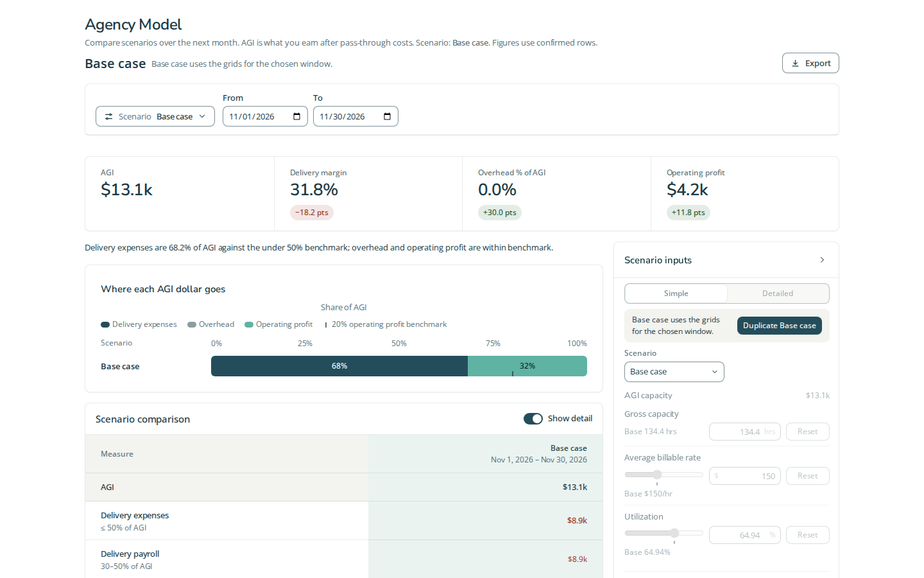
Task: Click the Delivery expenses legend swatch
Action: (x=105, y=325)
